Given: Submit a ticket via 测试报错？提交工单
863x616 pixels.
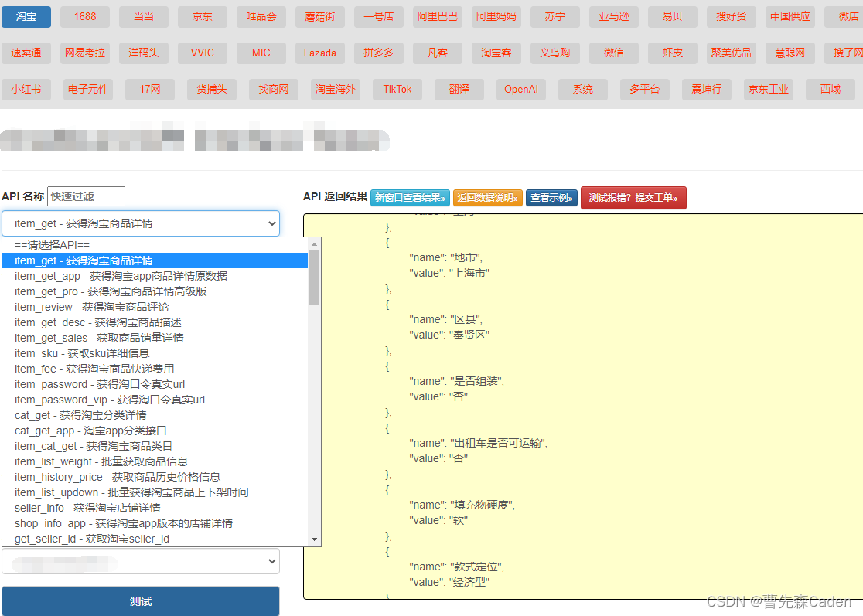Looking at the screenshot, I should point(633,197).
